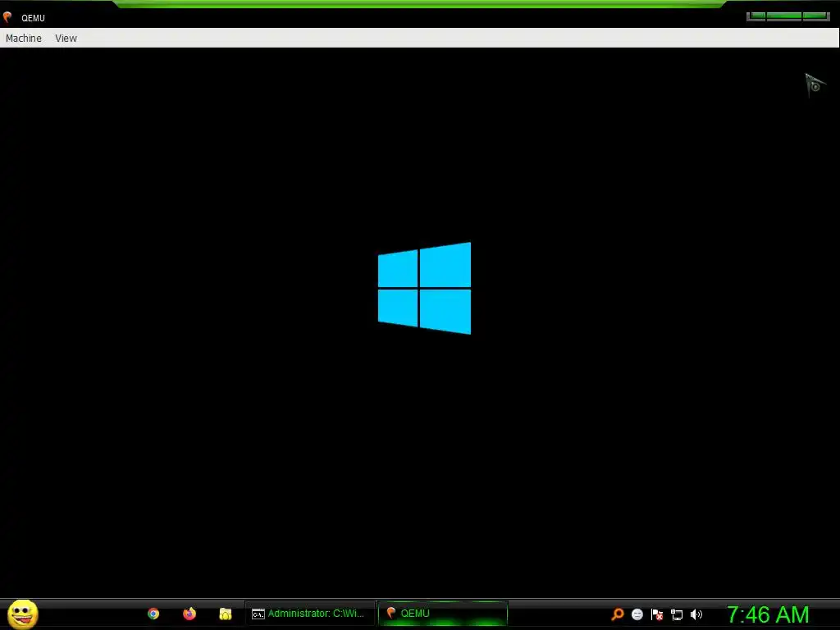Open Action Center flag tray icon
The height and width of the screenshot is (630, 840).
[x=657, y=614]
